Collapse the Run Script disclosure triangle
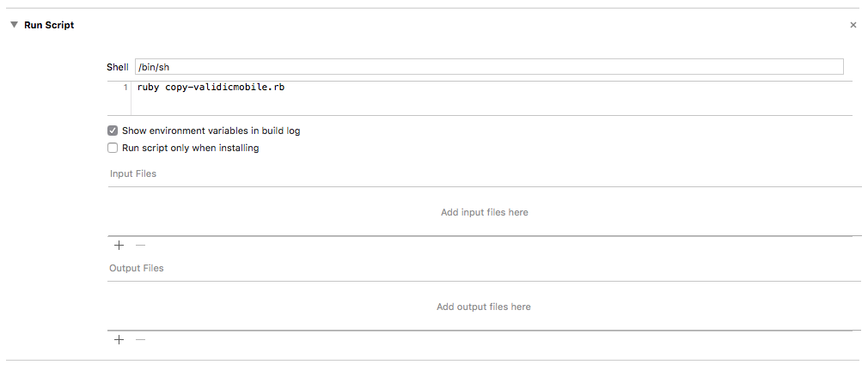Image resolution: width=868 pixels, height=377 pixels. pyautogui.click(x=14, y=25)
